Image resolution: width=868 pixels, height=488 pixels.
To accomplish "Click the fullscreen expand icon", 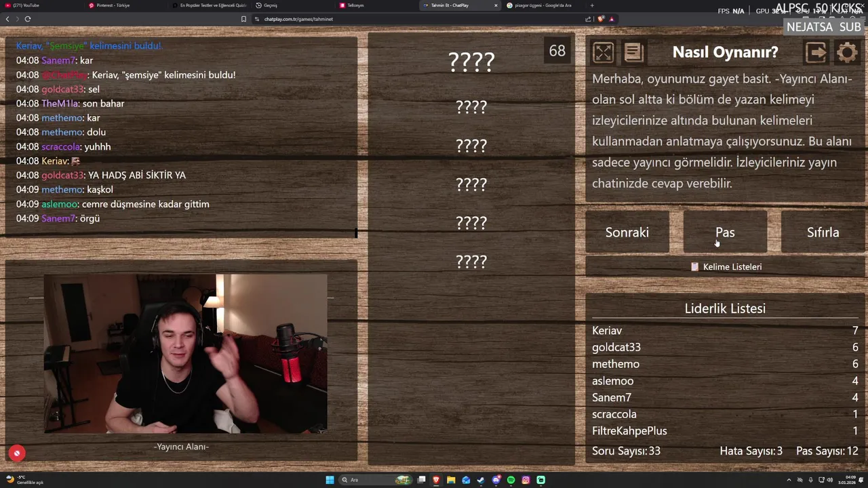I will click(x=603, y=52).
